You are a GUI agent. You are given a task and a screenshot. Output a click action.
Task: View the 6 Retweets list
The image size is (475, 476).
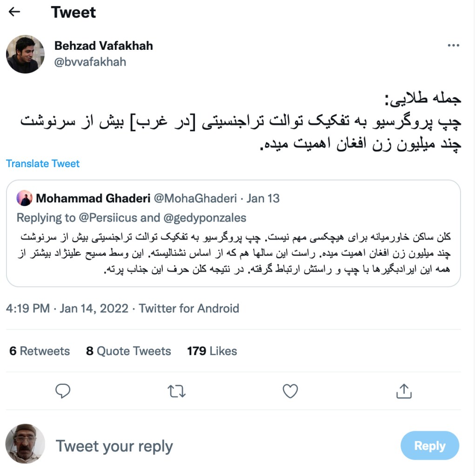coord(40,351)
